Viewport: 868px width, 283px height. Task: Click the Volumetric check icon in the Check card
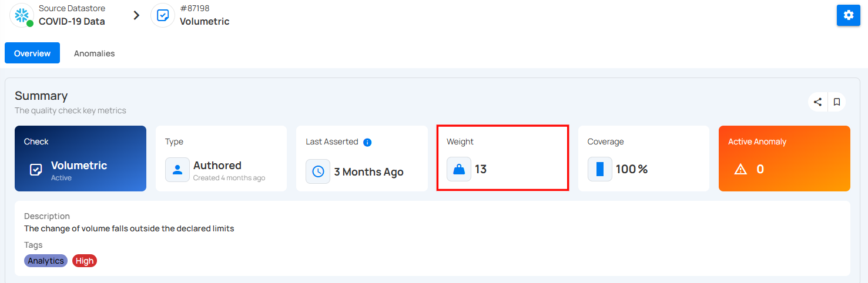[x=36, y=170]
